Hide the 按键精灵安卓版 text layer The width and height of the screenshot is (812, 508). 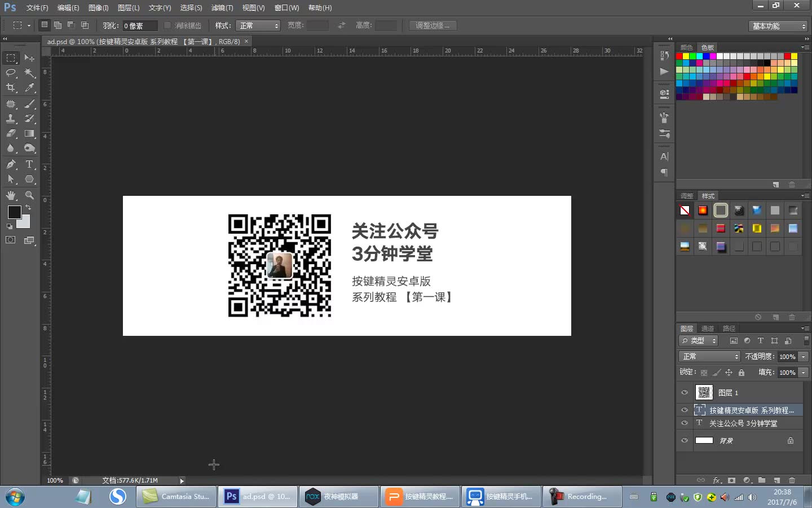(685, 410)
